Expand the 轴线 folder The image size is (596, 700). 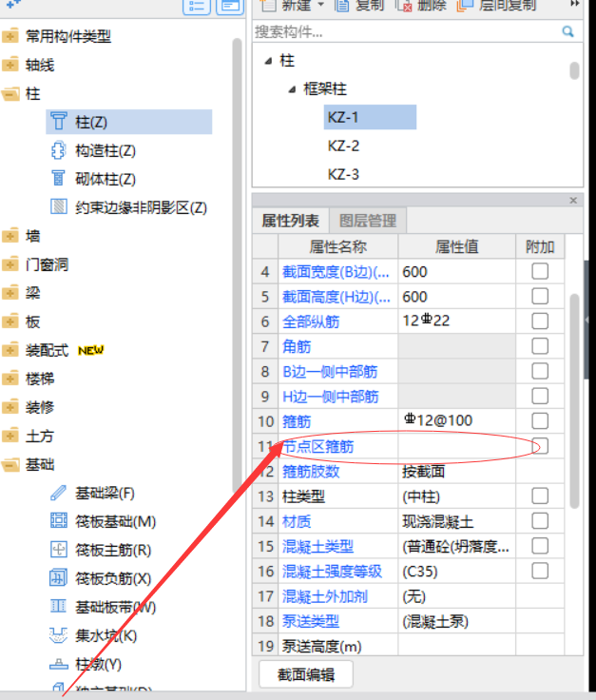10,65
